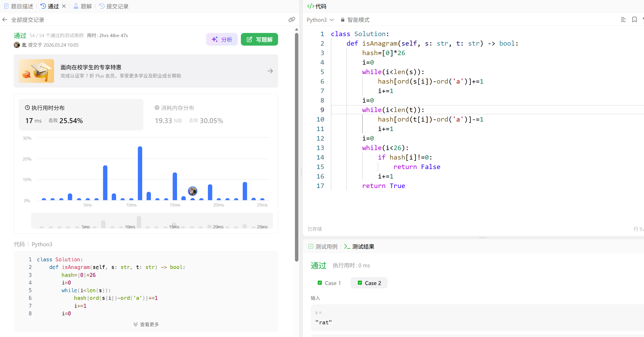Image resolution: width=644 pixels, height=337 pixels.
Task: Select Case 2 test result
Action: point(369,283)
